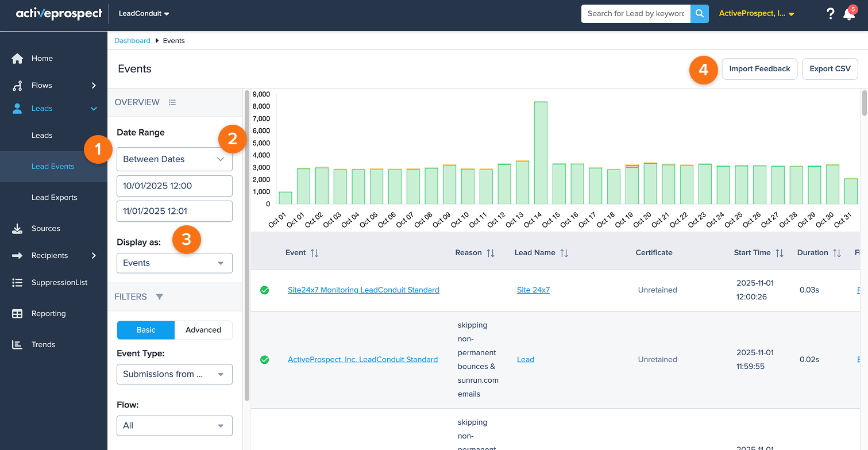Click the SuppressionList list icon
This screenshot has height=450, width=868.
pos(17,283)
